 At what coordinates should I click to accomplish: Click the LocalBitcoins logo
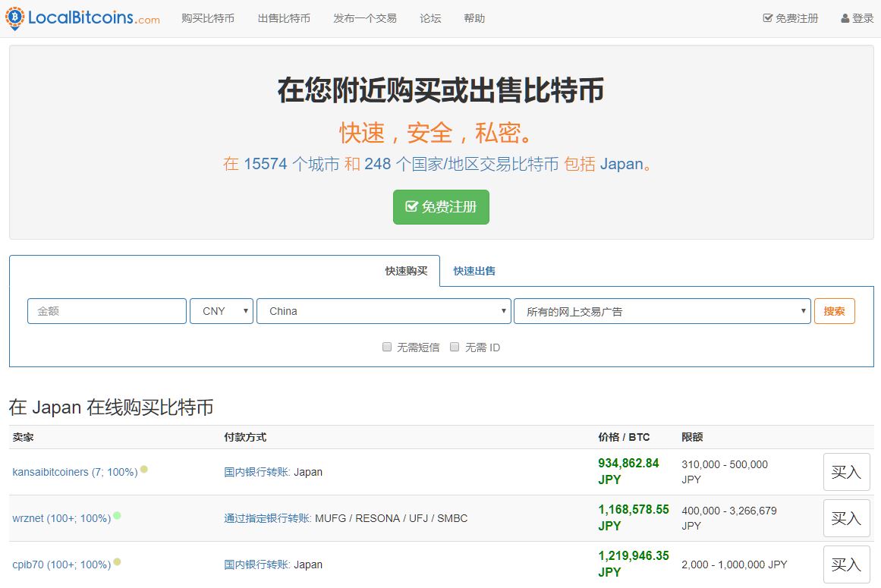pyautogui.click(x=83, y=18)
